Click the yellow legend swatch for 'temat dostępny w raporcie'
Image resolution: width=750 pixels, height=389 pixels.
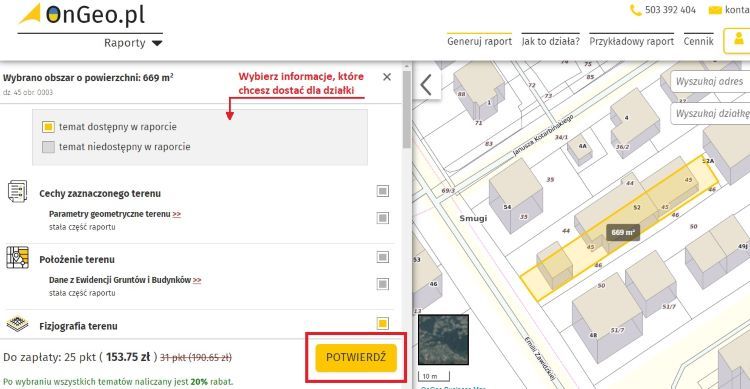click(x=48, y=127)
